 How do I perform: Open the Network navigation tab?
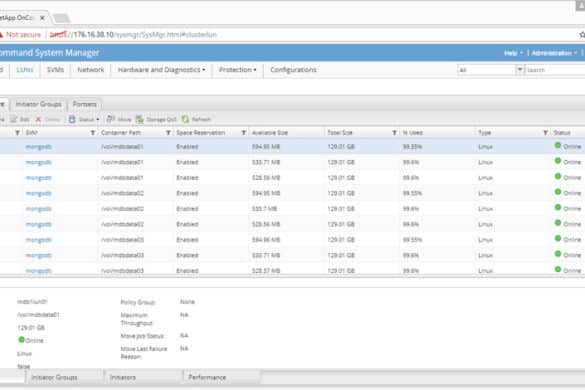click(91, 70)
